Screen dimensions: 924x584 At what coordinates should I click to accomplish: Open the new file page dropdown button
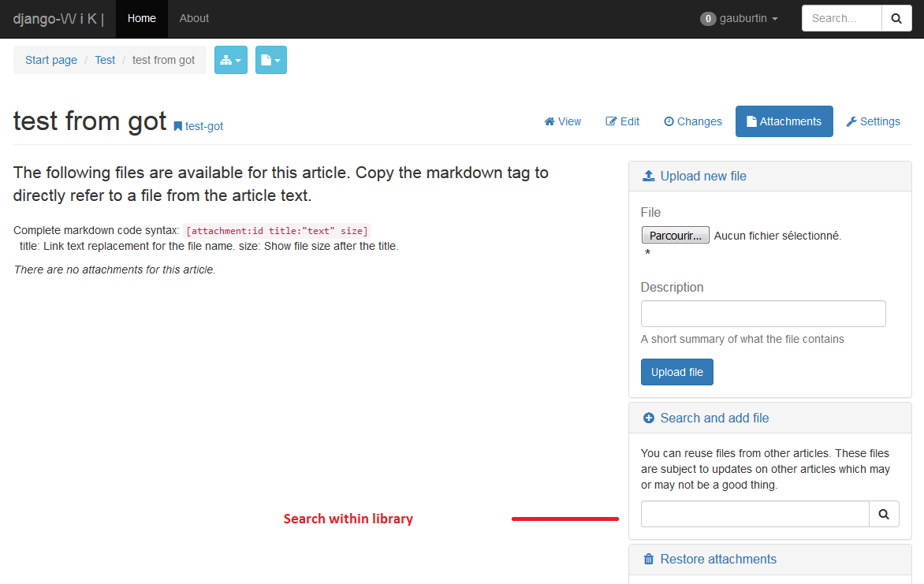[270, 60]
